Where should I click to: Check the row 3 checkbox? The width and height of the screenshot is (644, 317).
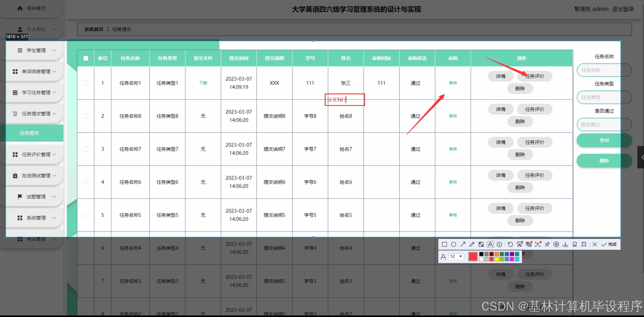[86, 149]
